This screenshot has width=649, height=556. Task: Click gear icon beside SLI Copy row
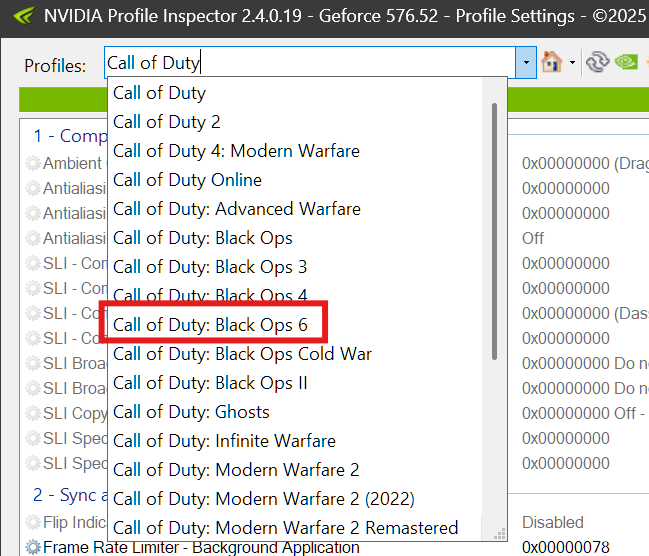tap(33, 413)
